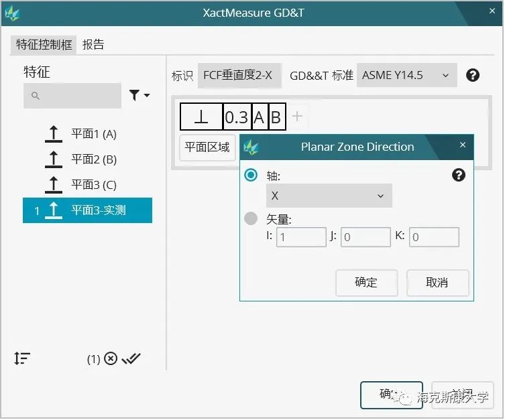Image resolution: width=505 pixels, height=420 pixels.
Task: Click 确定 in Planar Zone Direction dialog
Action: click(367, 283)
